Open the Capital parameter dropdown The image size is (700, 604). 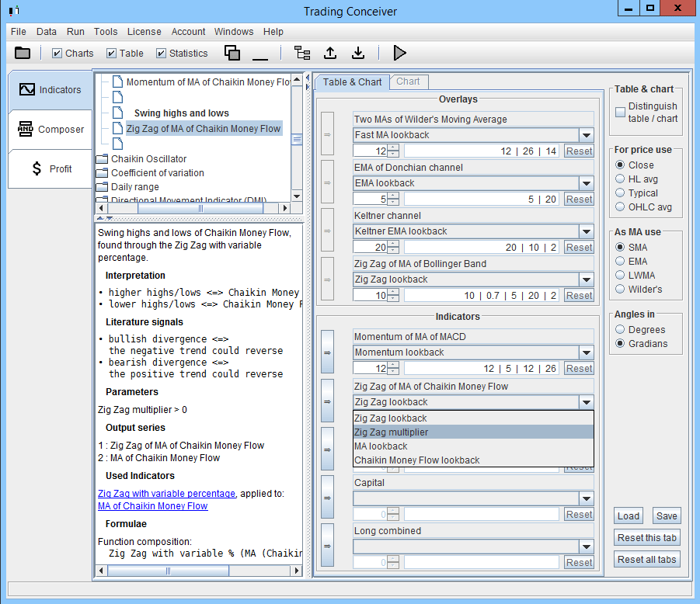586,498
